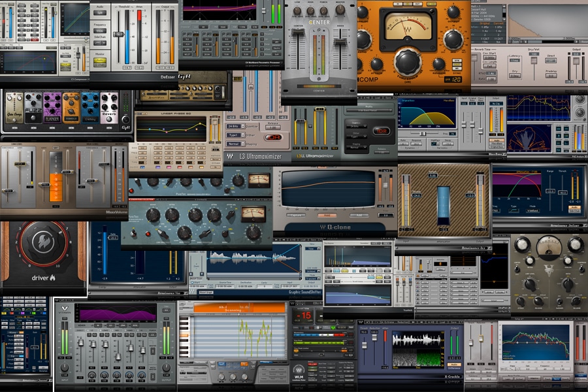
Task: Select Side Chain mode in Renaissance DeEsser
Action: [574, 211]
